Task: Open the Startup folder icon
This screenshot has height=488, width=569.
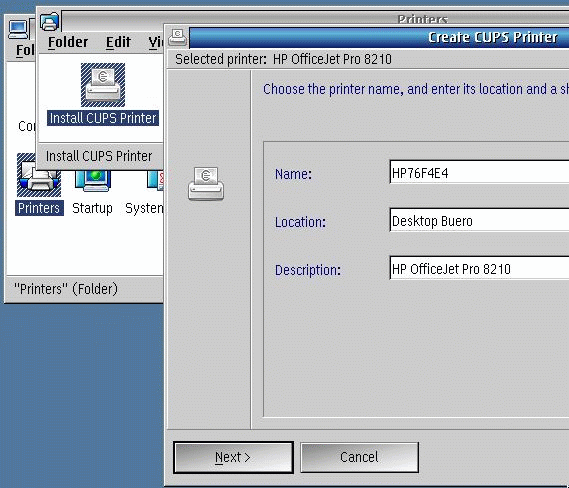Action: 93,180
